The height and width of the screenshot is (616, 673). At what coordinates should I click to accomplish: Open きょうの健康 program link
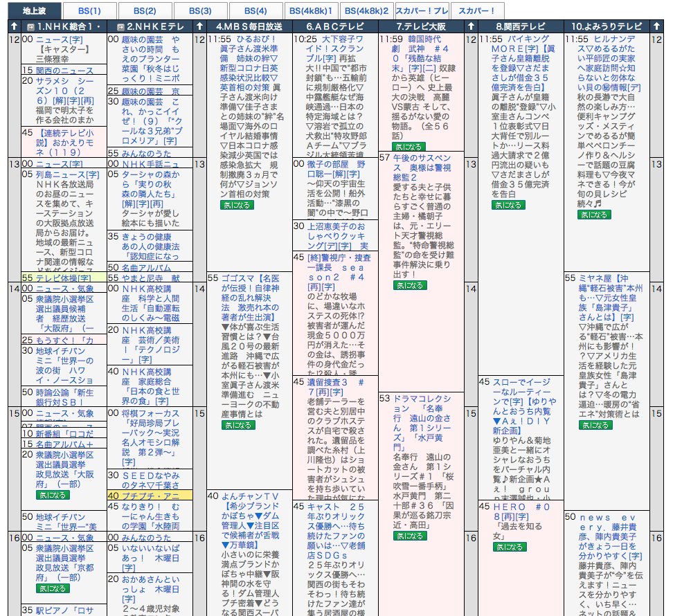151,246
